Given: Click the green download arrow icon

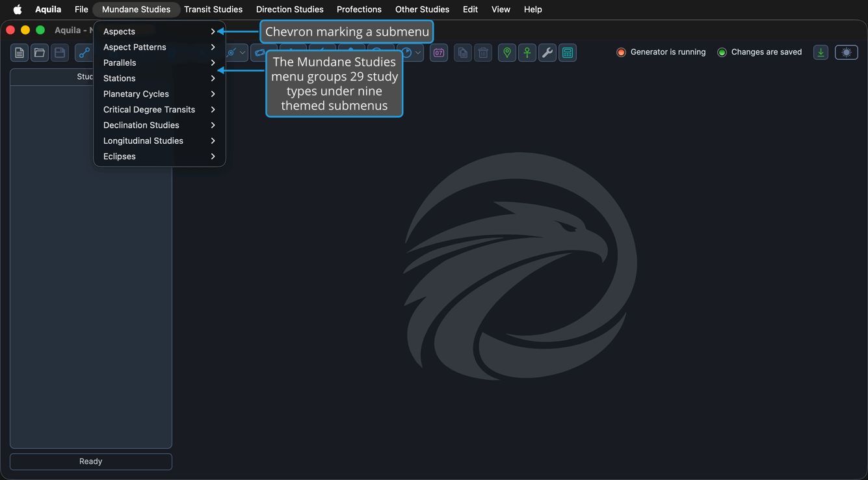Looking at the screenshot, I should point(821,53).
